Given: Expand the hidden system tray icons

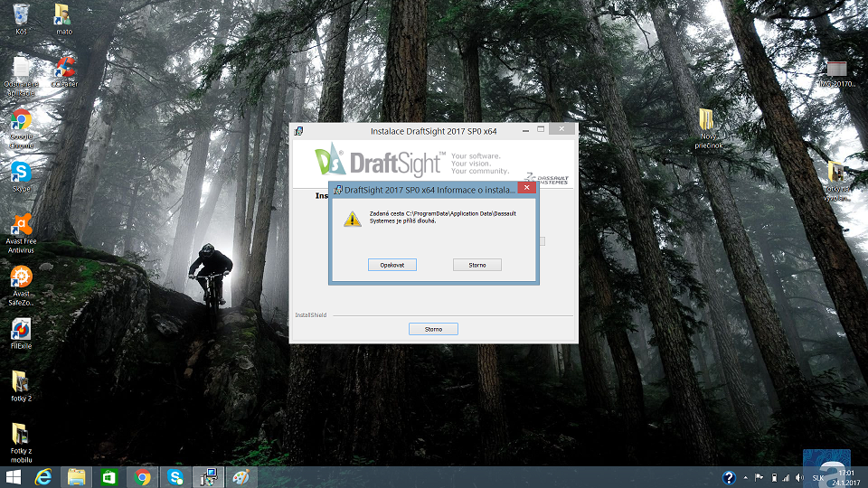Looking at the screenshot, I should tap(744, 477).
